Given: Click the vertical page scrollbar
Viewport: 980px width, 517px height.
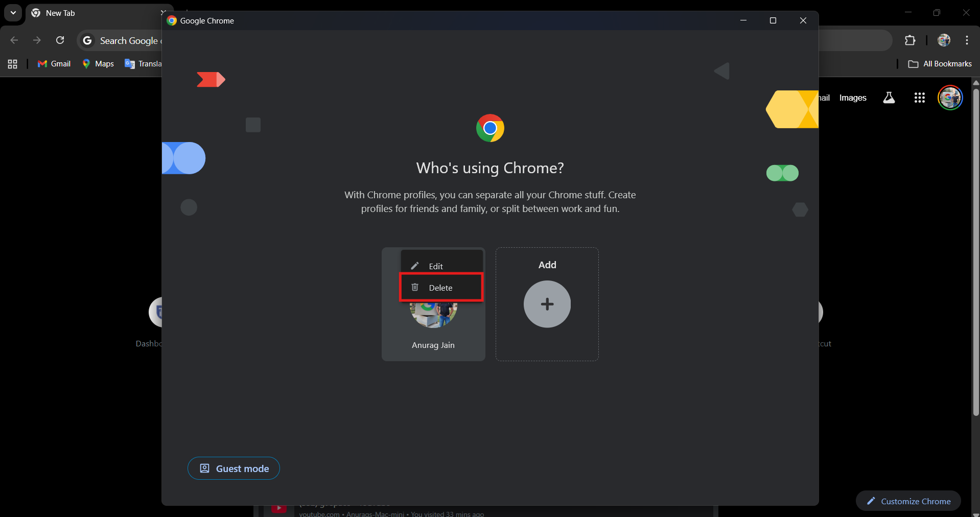Looking at the screenshot, I should point(975,255).
